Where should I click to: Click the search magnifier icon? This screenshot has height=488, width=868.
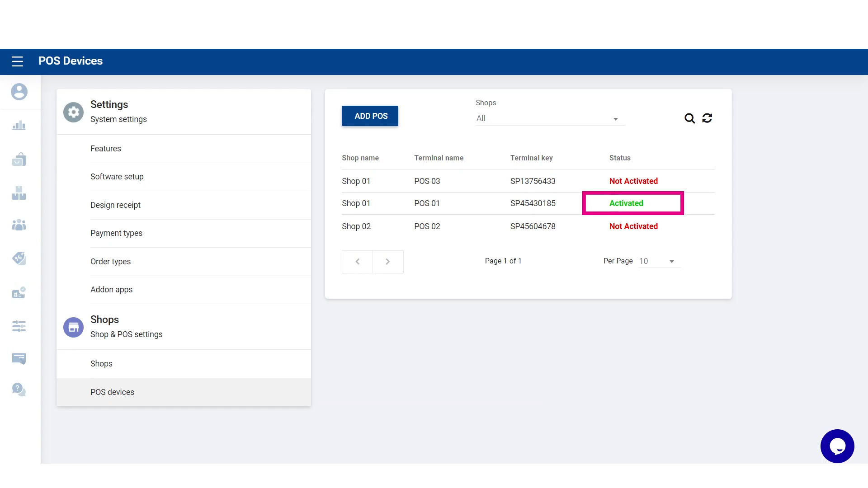(689, 118)
